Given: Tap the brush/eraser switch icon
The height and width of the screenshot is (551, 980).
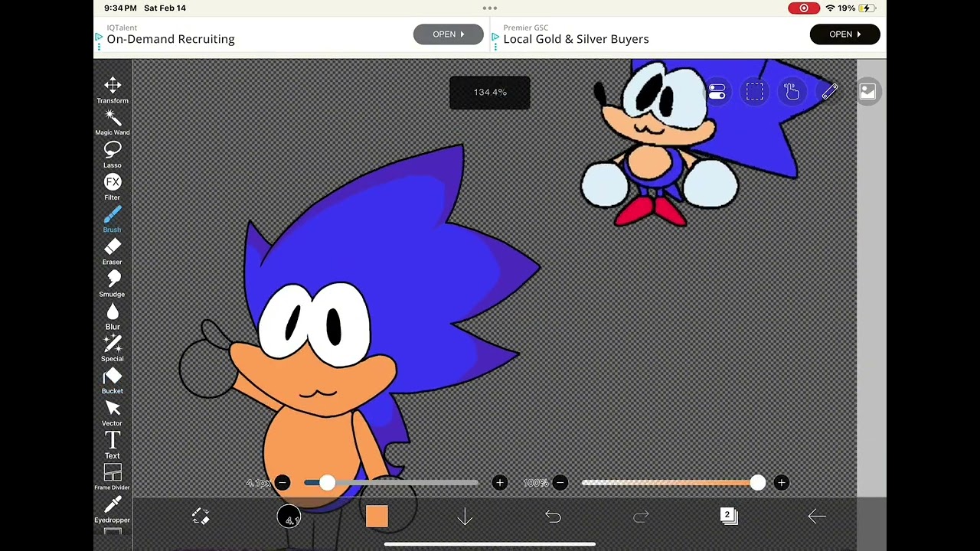Looking at the screenshot, I should click(x=201, y=517).
